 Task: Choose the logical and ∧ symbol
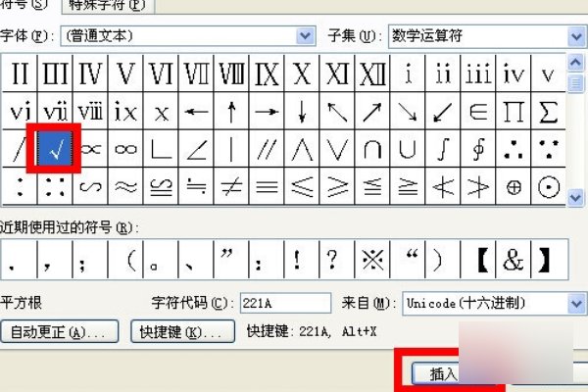pyautogui.click(x=302, y=149)
